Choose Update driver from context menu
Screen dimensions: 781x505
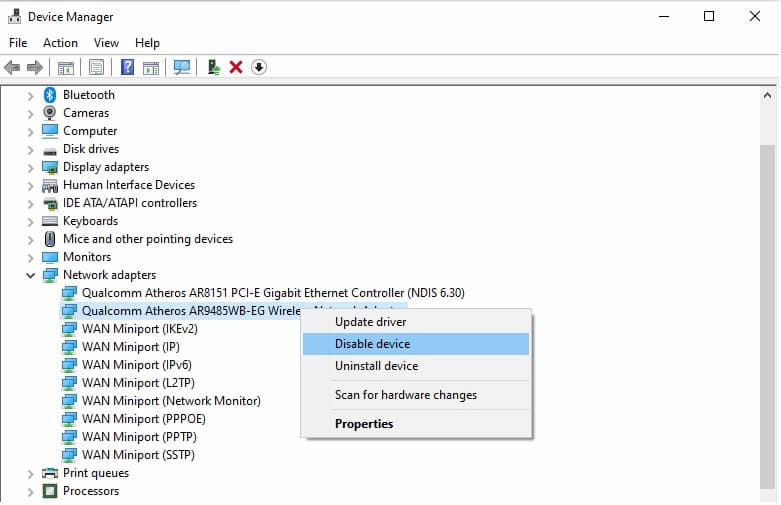click(416, 322)
